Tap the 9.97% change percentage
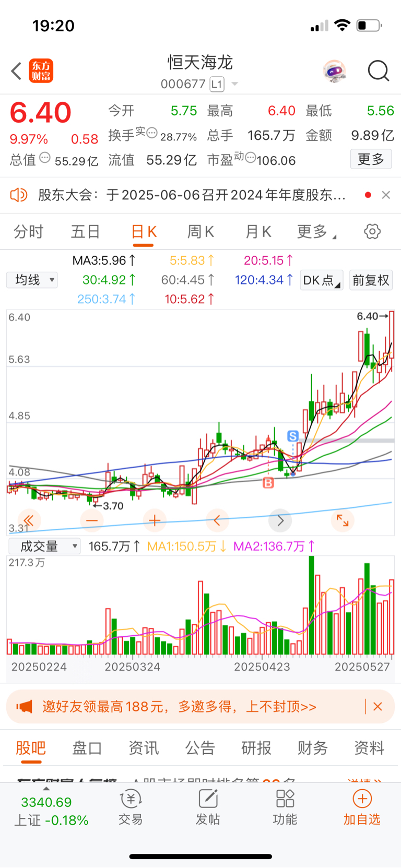The height and width of the screenshot is (868, 401). tap(29, 139)
